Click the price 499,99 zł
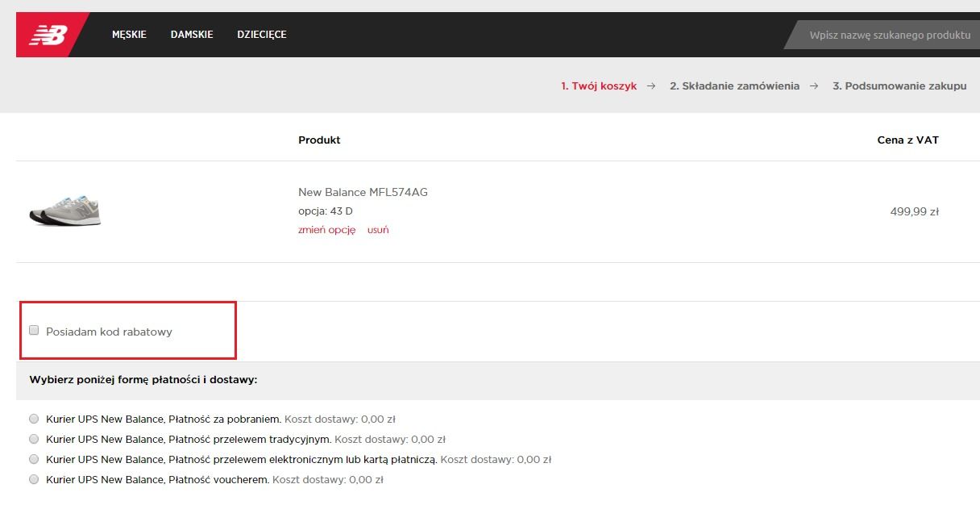980x505 pixels. (x=915, y=212)
